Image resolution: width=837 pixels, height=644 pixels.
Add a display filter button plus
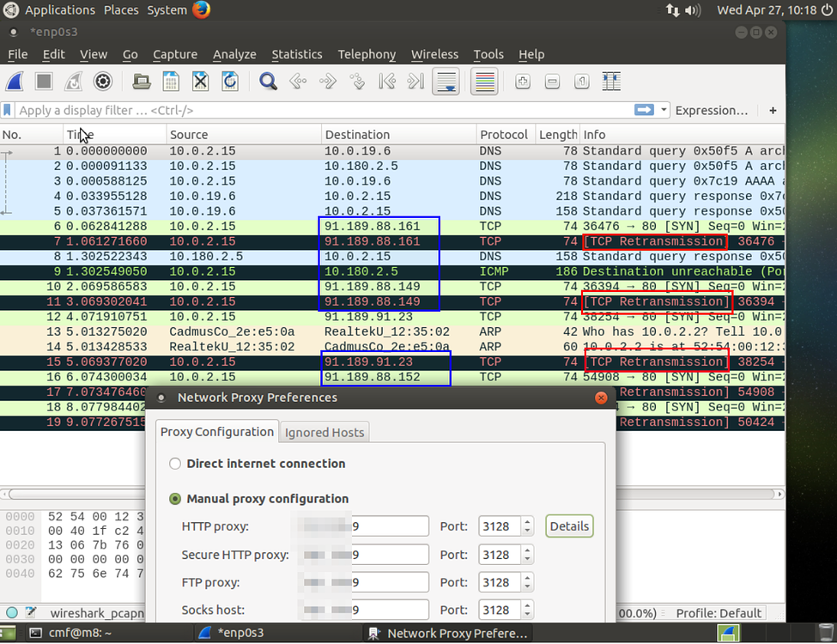tap(773, 111)
